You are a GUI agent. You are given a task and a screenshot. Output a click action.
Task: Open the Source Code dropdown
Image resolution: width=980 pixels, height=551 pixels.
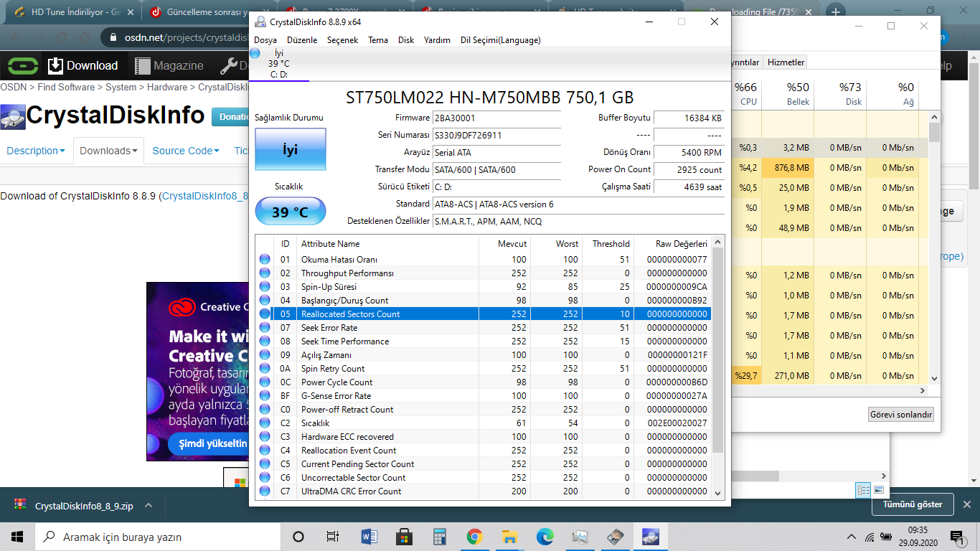tap(187, 151)
